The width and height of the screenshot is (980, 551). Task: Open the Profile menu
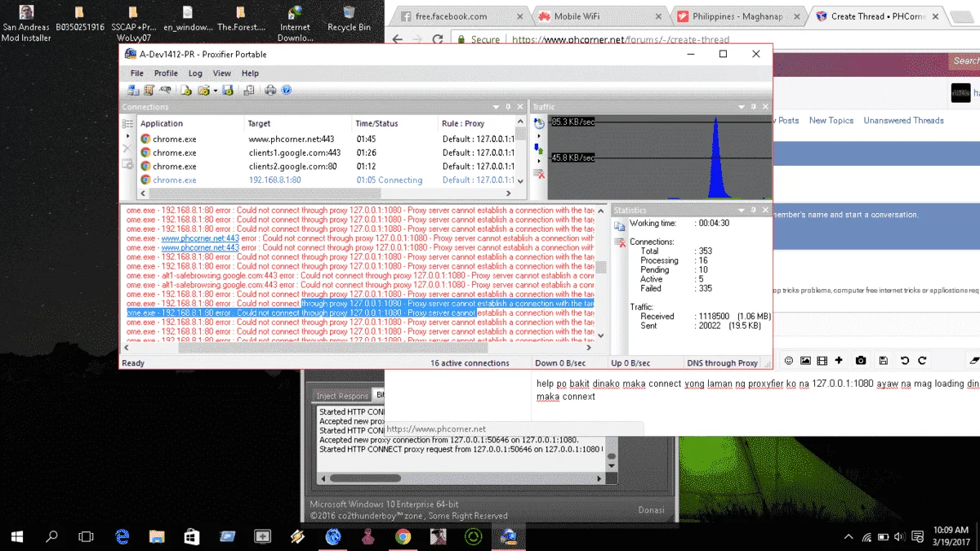tap(166, 73)
